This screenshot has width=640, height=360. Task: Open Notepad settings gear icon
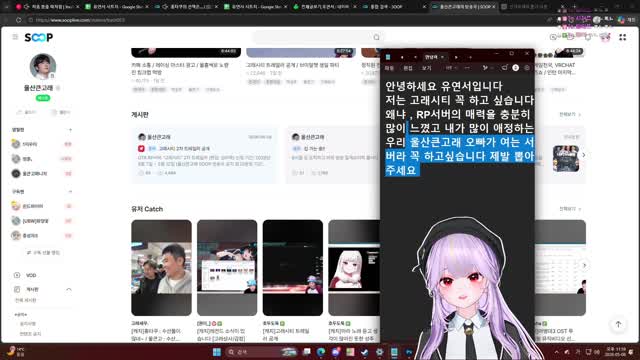tap(527, 68)
